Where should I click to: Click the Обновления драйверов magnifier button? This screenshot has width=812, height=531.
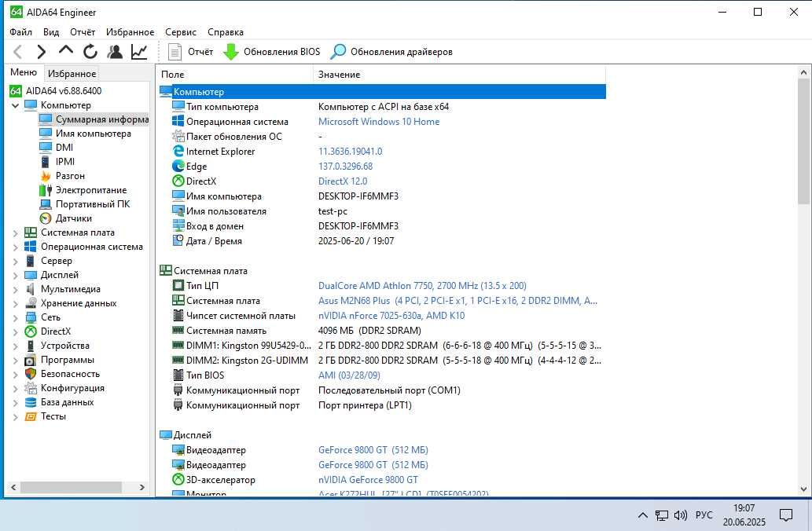click(391, 52)
